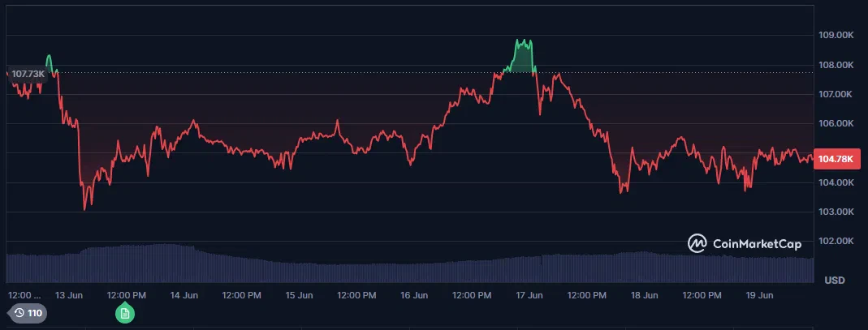Select the 108.00K price axis label
Image resolution: width=868 pixels, height=330 pixels.
pos(836,65)
